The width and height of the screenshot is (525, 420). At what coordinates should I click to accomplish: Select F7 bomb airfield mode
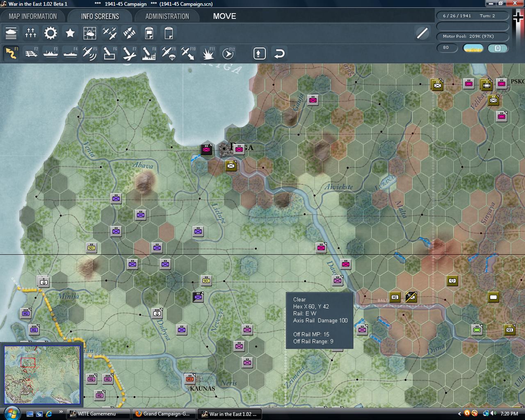[129, 53]
